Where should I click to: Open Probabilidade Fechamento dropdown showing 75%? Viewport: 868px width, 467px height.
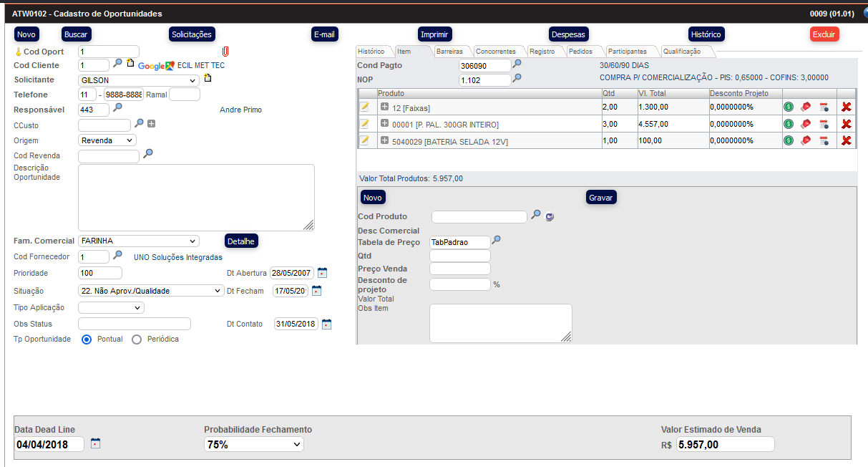(253, 445)
